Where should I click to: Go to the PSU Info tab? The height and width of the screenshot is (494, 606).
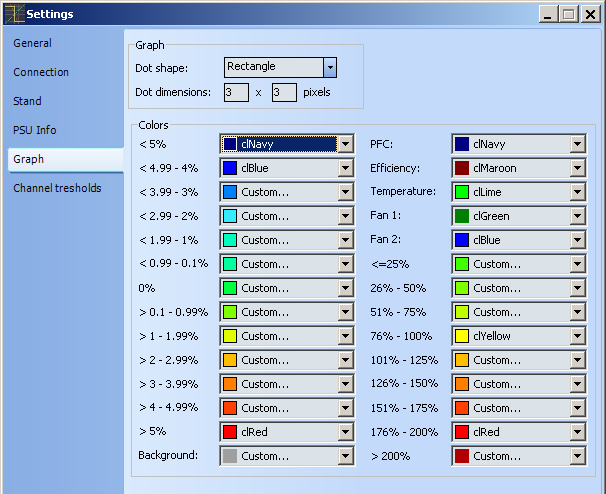35,130
